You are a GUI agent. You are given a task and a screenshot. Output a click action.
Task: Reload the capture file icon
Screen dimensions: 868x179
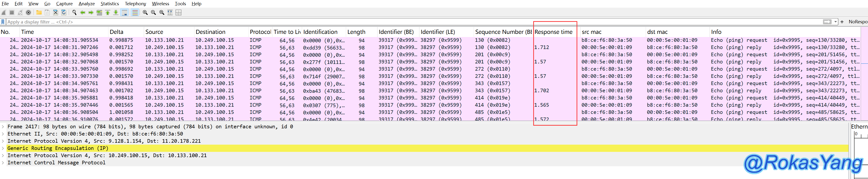(x=64, y=12)
